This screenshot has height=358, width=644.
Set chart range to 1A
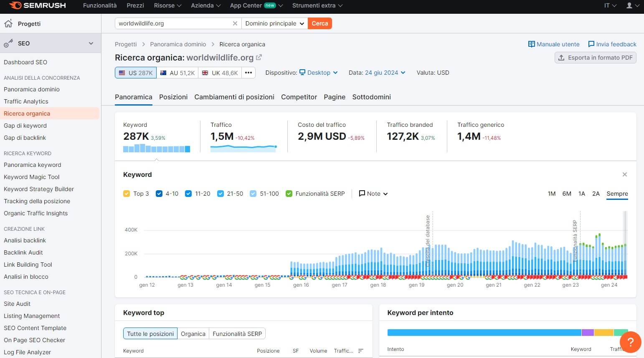[582, 194]
